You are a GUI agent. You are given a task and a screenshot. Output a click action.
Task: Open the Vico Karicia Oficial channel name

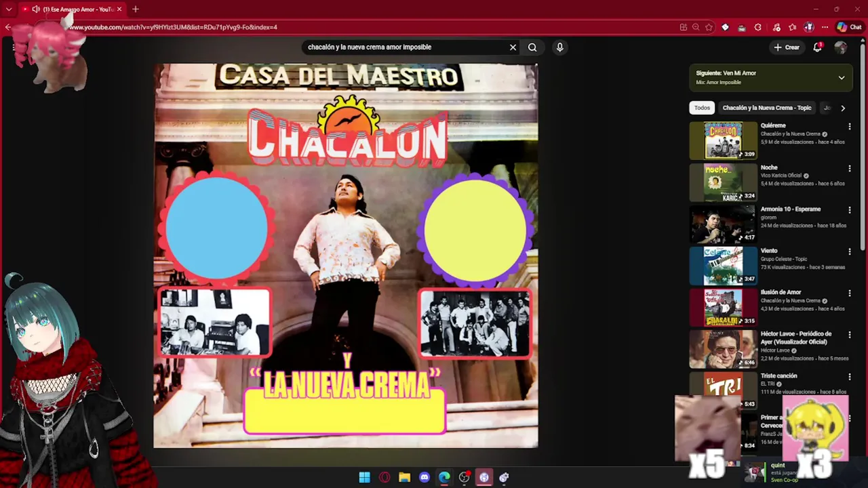tap(781, 176)
